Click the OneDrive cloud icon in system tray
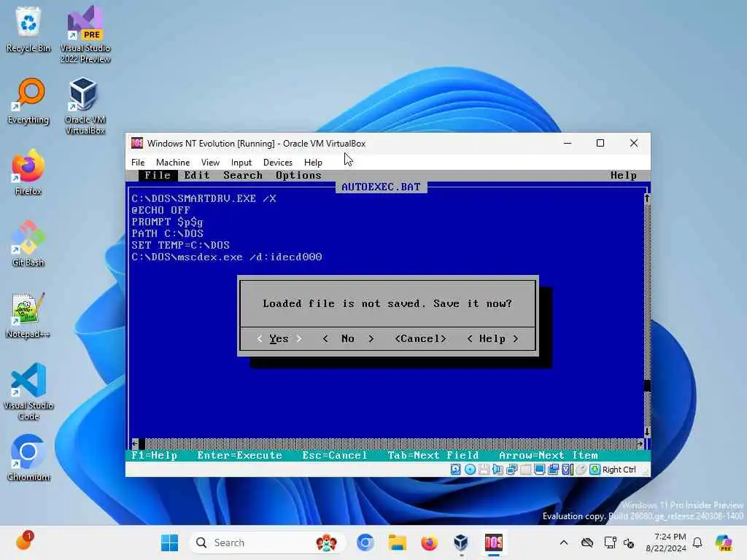This screenshot has height=560, width=747. [587, 542]
